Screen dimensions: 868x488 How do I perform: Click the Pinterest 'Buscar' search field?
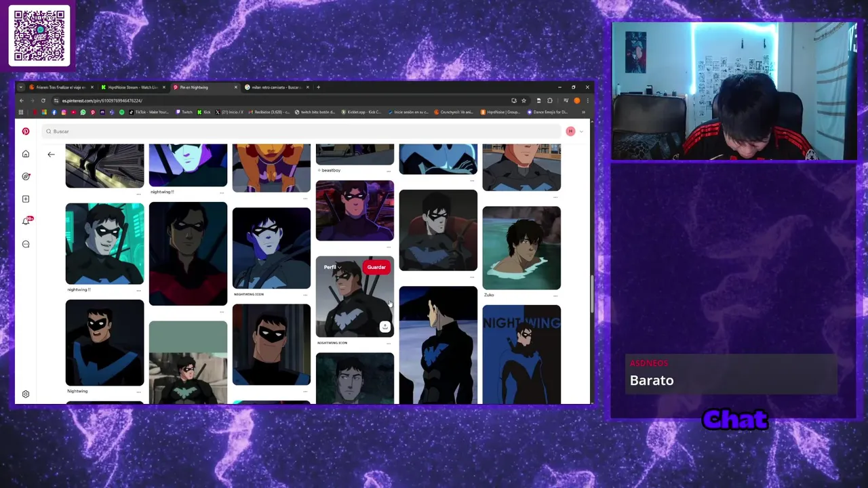coord(302,131)
